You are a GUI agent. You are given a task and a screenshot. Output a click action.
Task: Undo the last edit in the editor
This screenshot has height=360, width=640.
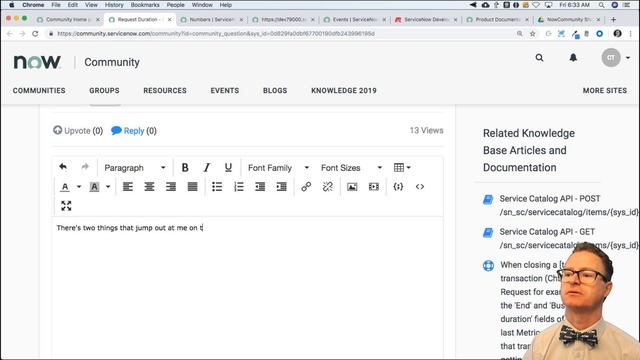63,167
